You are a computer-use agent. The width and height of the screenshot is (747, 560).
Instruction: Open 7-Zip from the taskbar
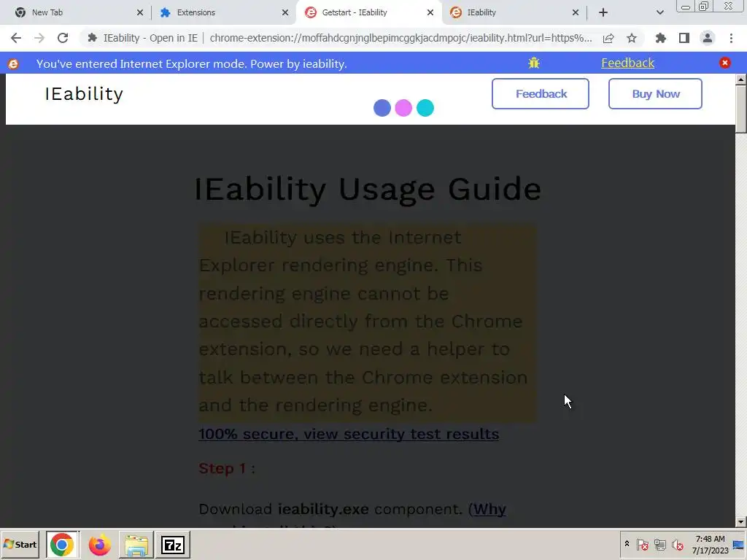(x=172, y=545)
